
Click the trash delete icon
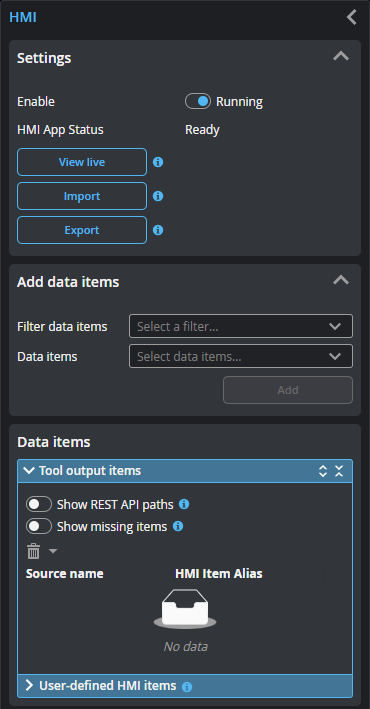pos(33,551)
